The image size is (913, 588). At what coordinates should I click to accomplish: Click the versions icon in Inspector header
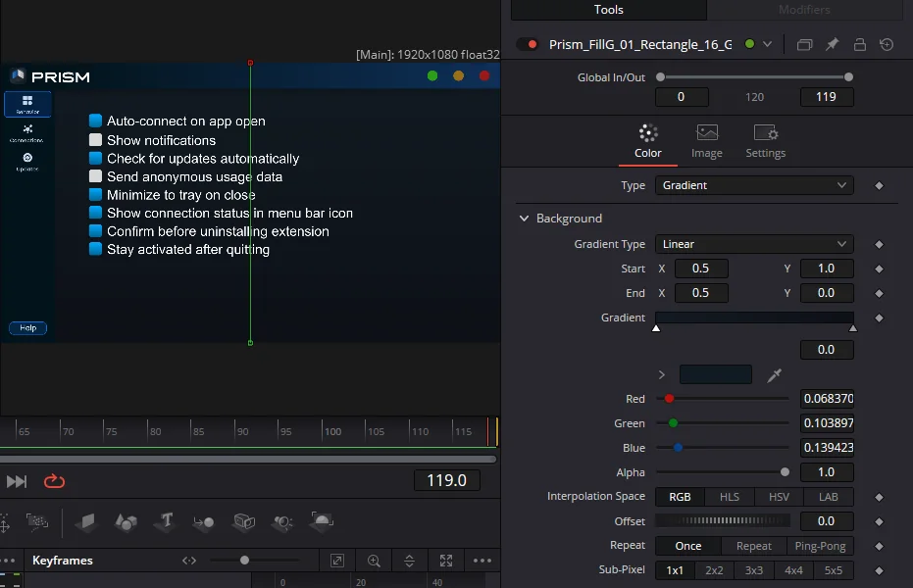point(804,45)
